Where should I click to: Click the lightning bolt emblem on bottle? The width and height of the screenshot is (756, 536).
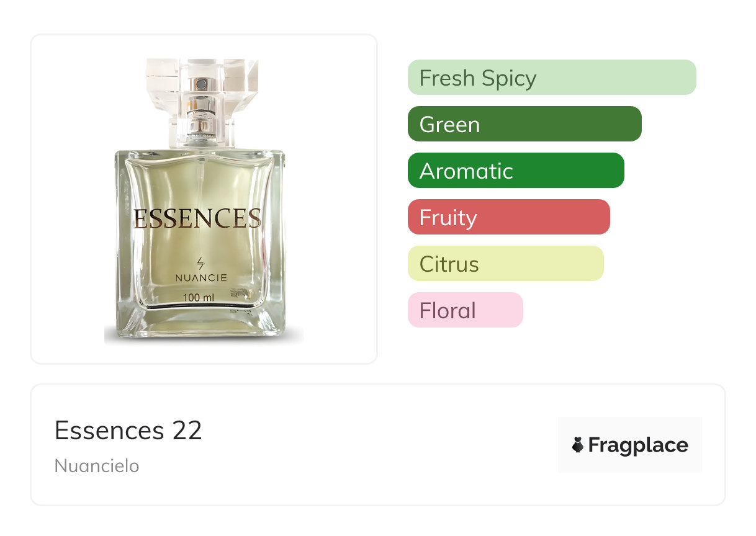(x=200, y=263)
